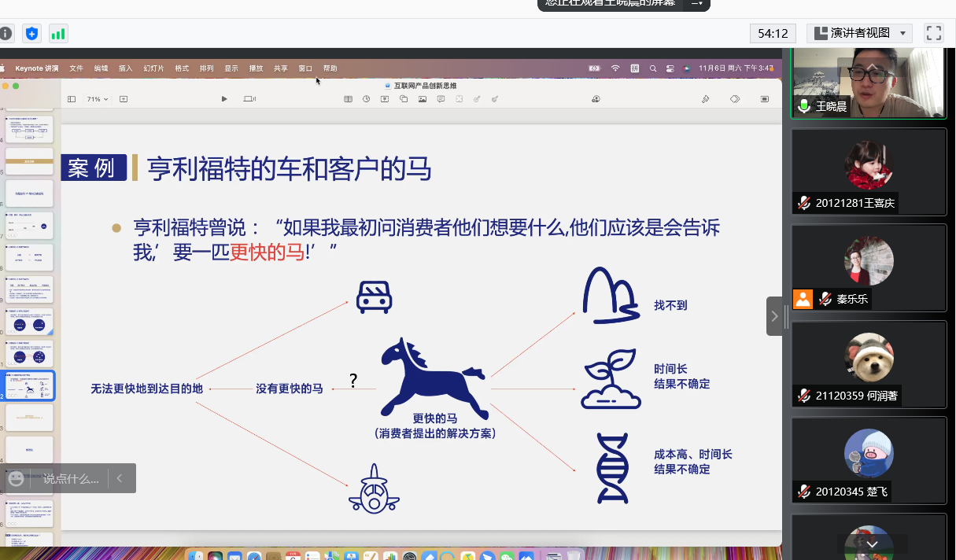Open the 窗口 menu
The height and width of the screenshot is (560, 956).
coord(305,68)
